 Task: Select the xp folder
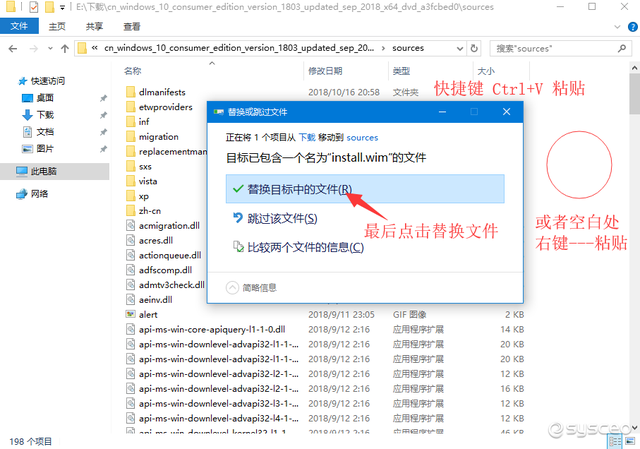coord(144,196)
